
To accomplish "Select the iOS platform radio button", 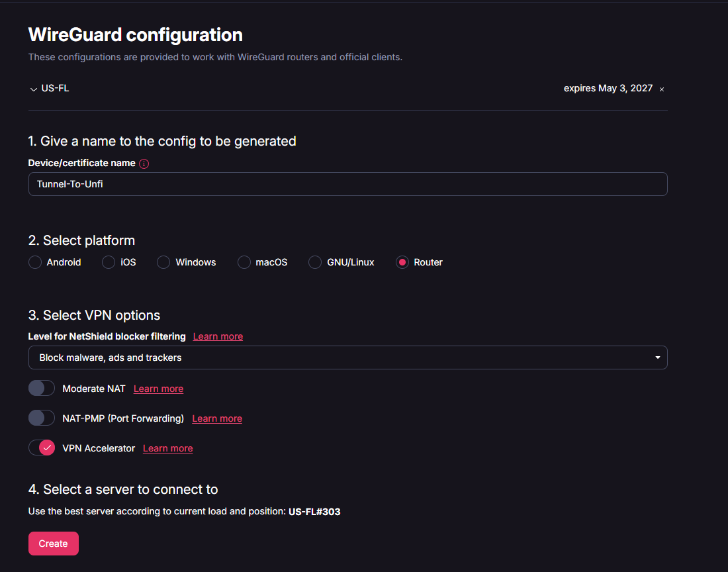I will tap(109, 262).
